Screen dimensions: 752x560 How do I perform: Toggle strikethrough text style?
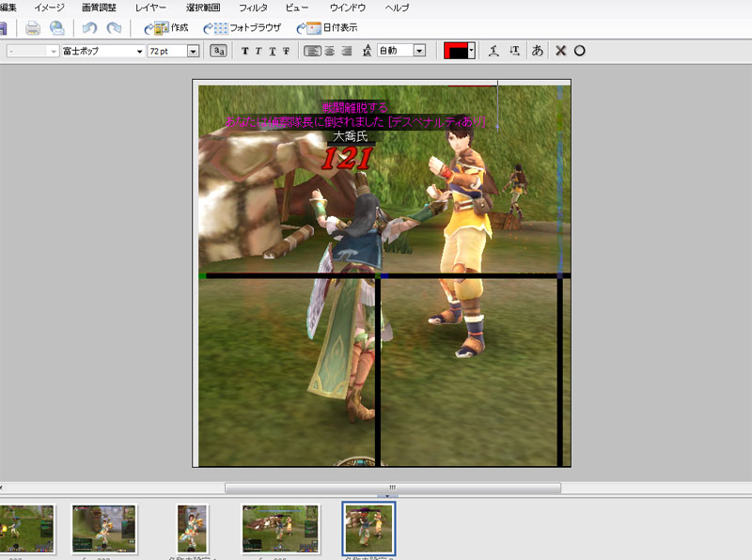pos(286,51)
